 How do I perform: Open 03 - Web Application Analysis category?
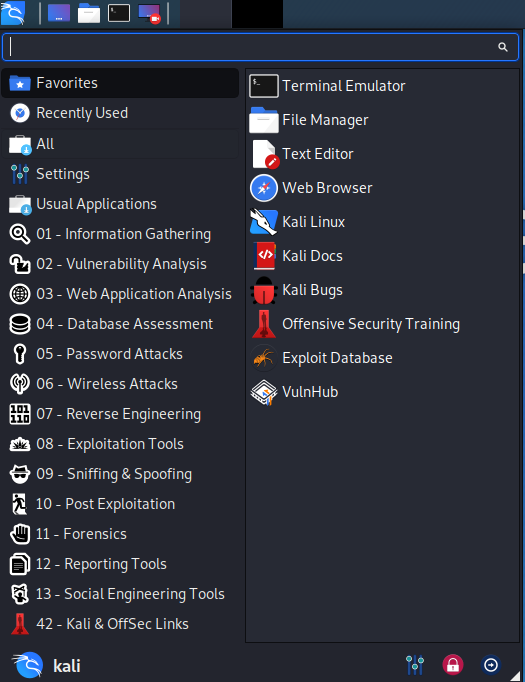click(120, 294)
